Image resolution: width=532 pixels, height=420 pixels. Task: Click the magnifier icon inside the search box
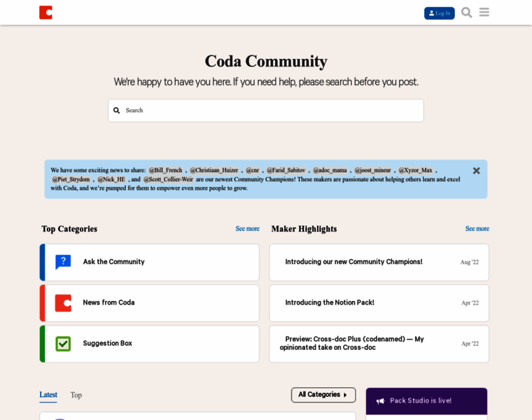click(116, 111)
